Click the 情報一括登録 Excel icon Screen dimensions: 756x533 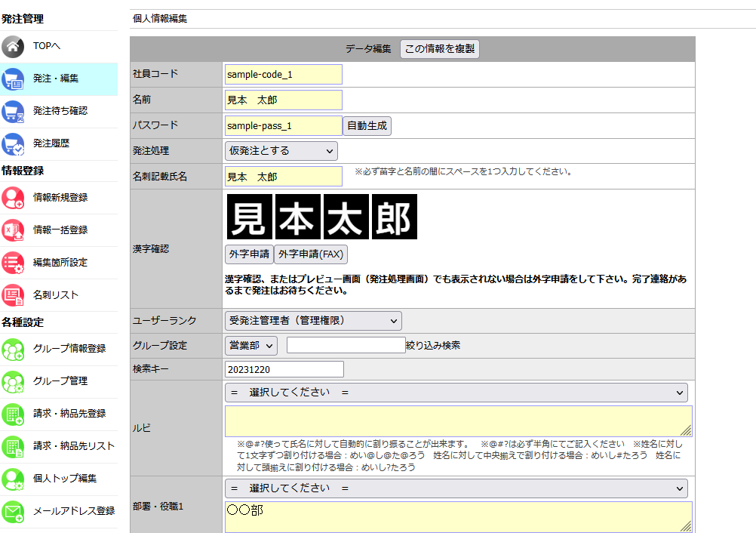tap(13, 230)
